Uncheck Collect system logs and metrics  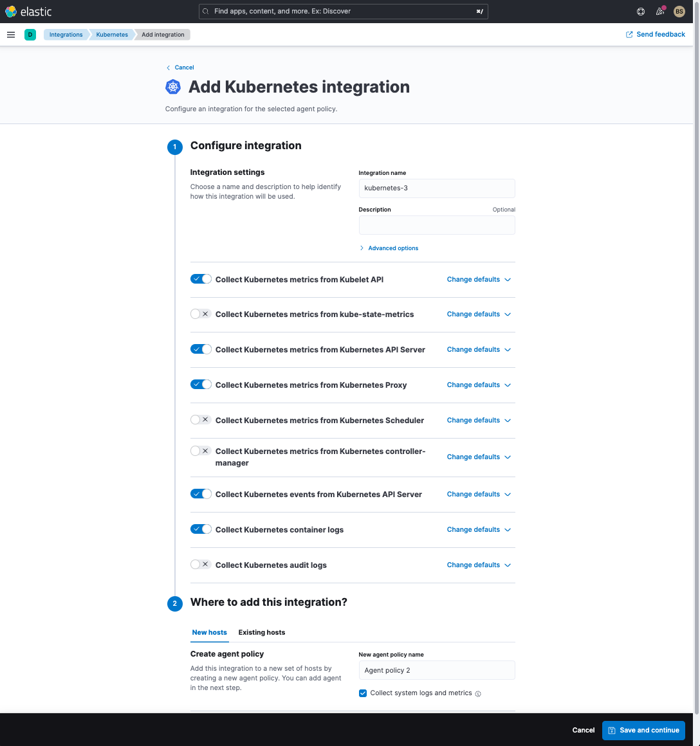(364, 693)
